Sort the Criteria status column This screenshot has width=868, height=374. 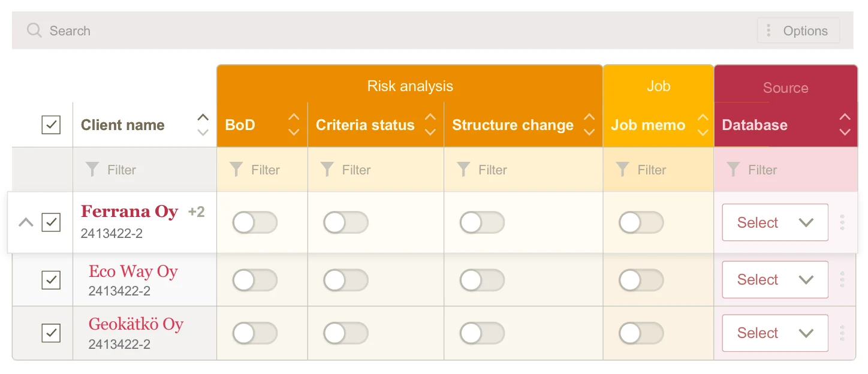pos(430,125)
